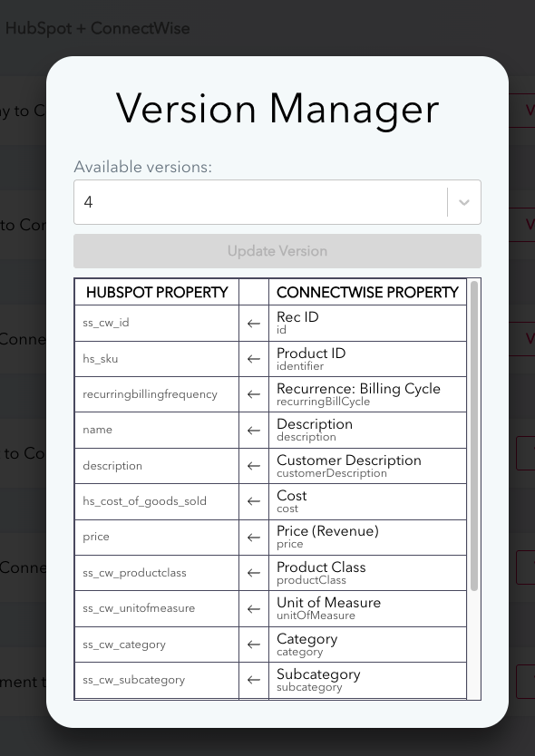Click HubSpot + ConnectWise heading in background

97,28
